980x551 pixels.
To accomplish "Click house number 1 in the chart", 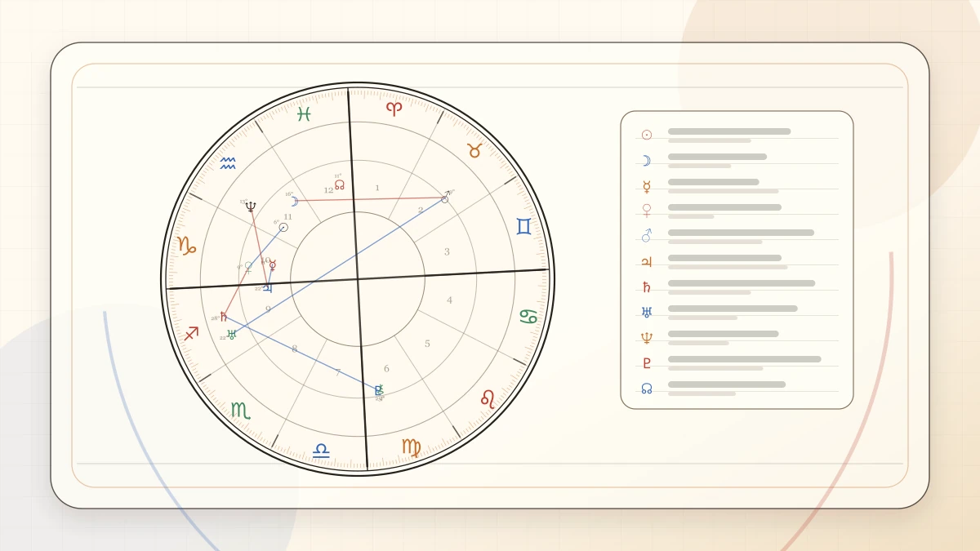I will (377, 188).
